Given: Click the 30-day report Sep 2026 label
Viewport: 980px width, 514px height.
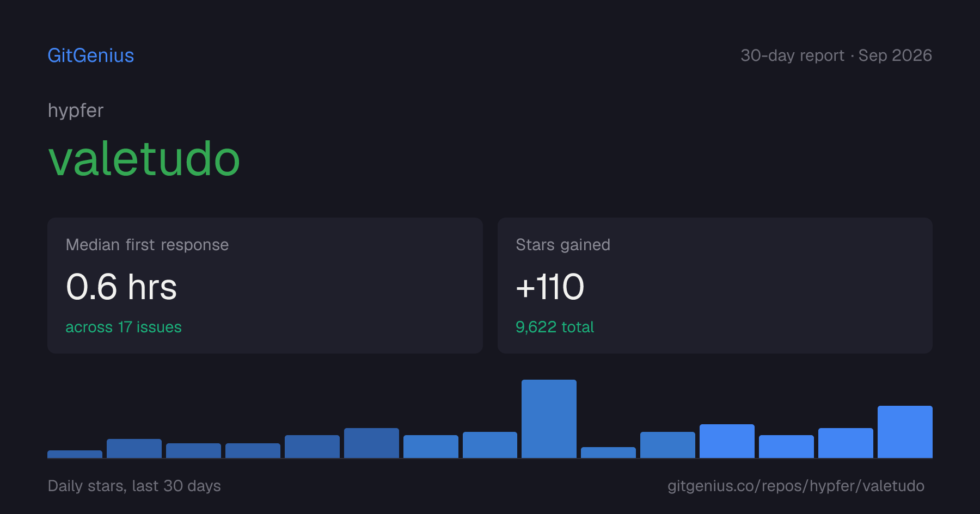Looking at the screenshot, I should (x=836, y=55).
